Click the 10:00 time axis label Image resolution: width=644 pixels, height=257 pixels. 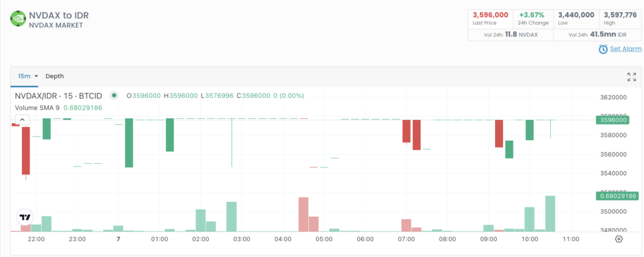(529, 239)
